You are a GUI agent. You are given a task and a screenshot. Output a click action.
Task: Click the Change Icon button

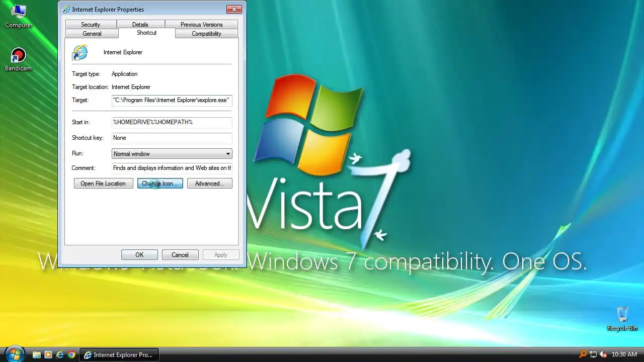tap(160, 184)
